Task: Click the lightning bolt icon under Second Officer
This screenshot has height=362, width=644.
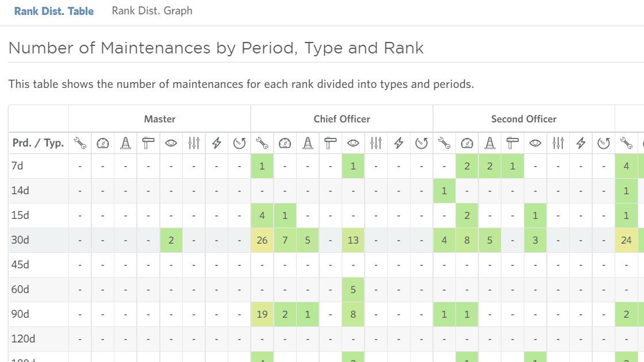Action: [580, 143]
